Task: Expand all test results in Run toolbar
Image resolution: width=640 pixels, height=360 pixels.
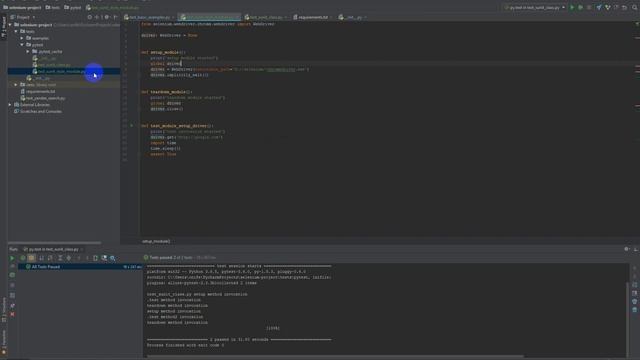Action: (60, 258)
